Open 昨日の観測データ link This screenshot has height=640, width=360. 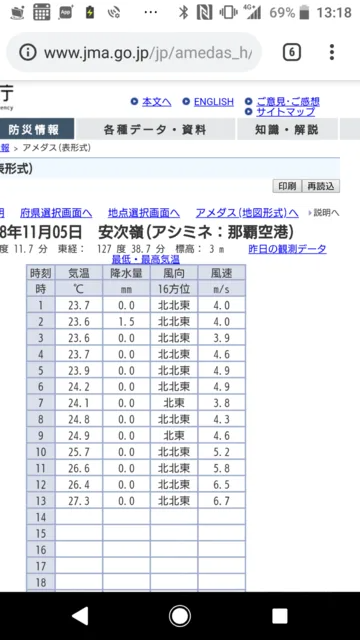click(x=287, y=249)
